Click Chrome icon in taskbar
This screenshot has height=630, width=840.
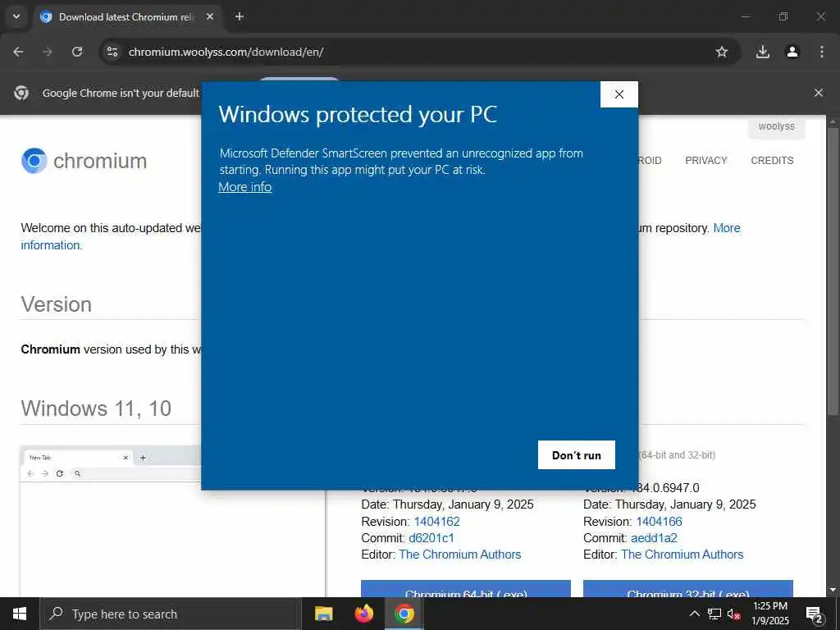pos(404,614)
